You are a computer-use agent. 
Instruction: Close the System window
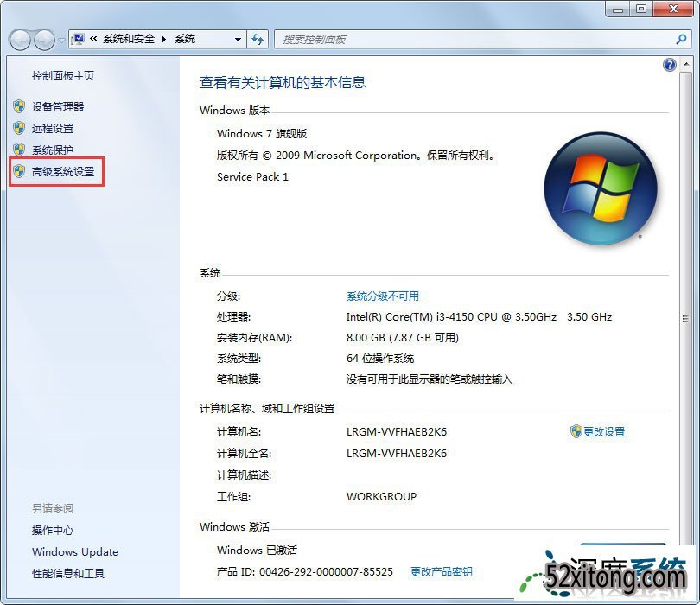point(674,9)
